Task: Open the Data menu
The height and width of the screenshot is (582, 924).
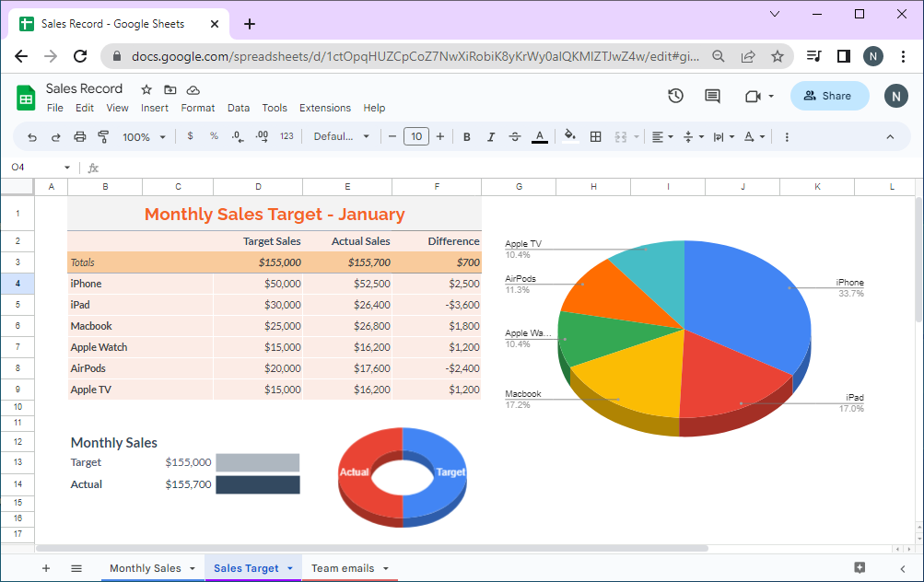Action: tap(238, 108)
